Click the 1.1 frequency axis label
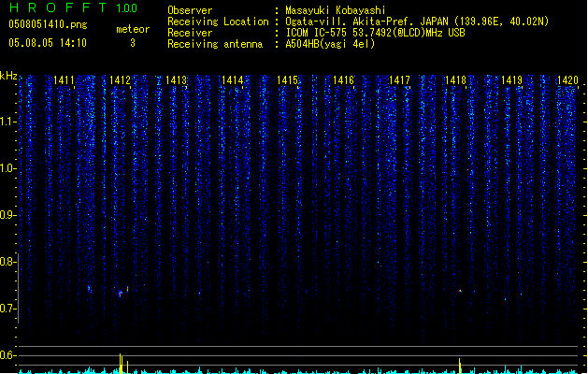 [7, 122]
